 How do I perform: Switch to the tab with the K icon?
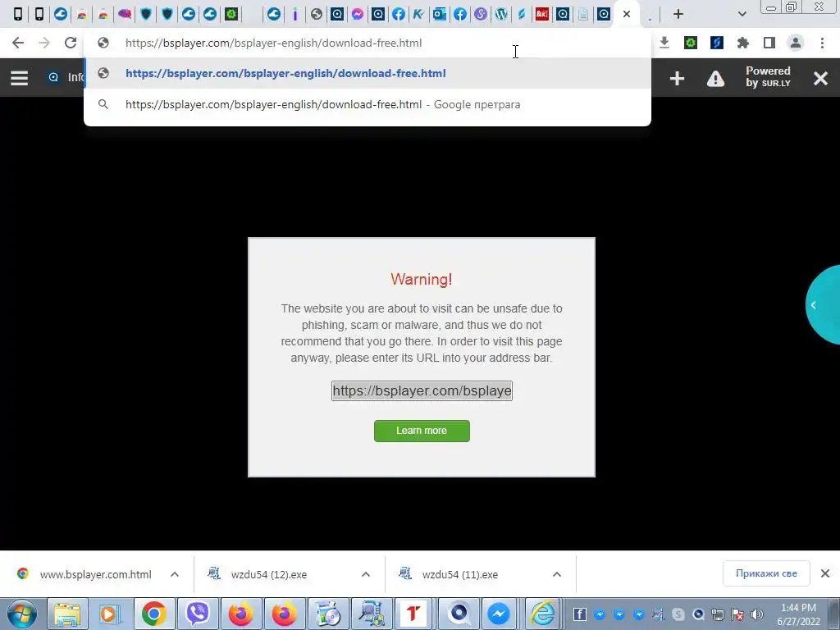point(418,14)
